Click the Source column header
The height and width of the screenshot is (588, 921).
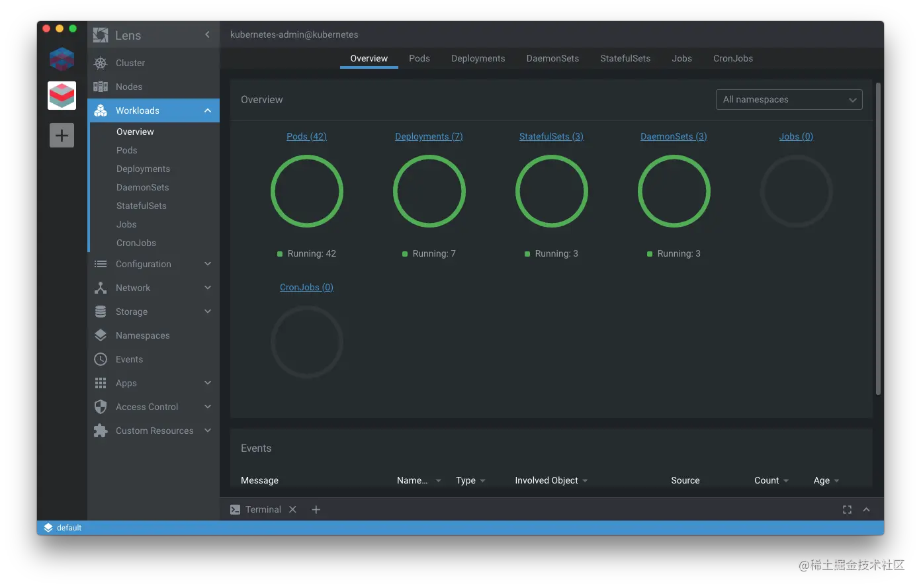tap(685, 480)
